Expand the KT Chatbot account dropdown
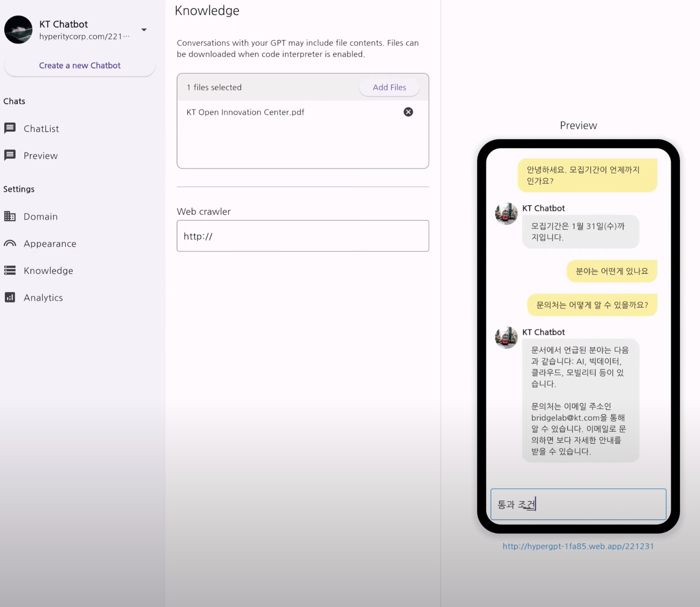 [144, 29]
